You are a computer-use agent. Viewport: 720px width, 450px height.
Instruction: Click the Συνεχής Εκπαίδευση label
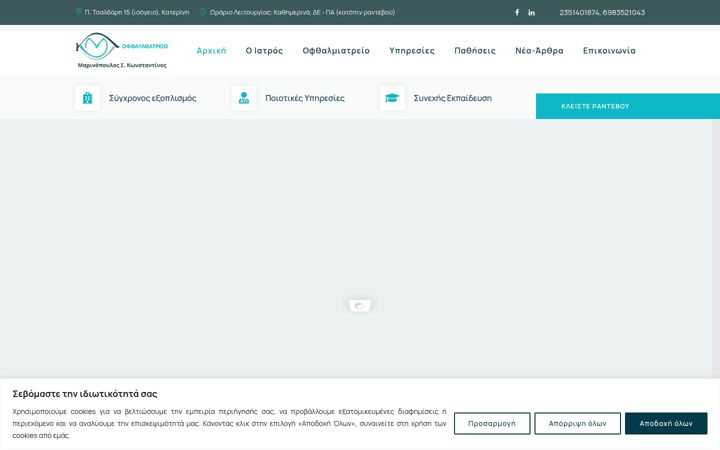pos(453,98)
